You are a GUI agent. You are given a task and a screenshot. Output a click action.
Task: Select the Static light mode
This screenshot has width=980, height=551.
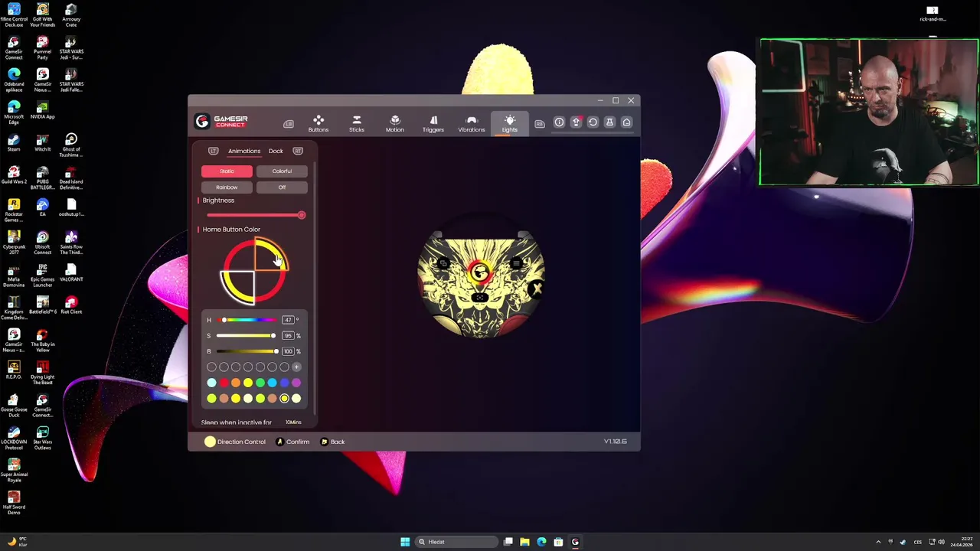tap(227, 171)
